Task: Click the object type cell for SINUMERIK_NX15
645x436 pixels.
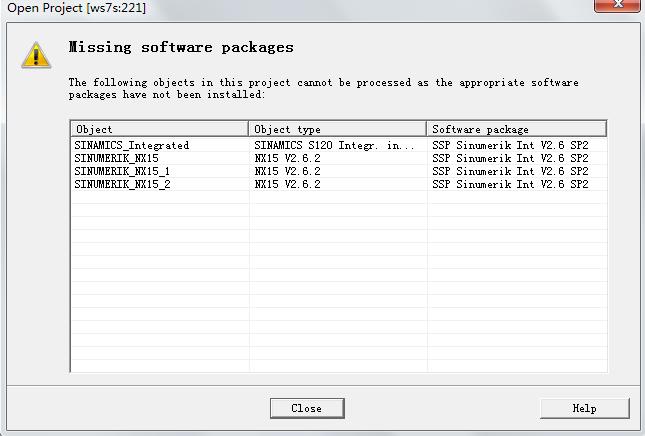Action: coord(287,158)
